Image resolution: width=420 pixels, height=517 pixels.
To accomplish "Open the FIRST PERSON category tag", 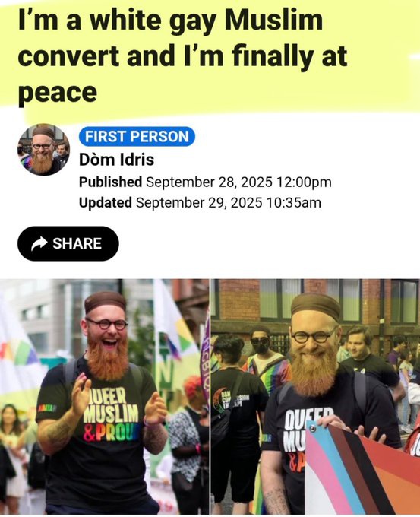I will tap(137, 136).
